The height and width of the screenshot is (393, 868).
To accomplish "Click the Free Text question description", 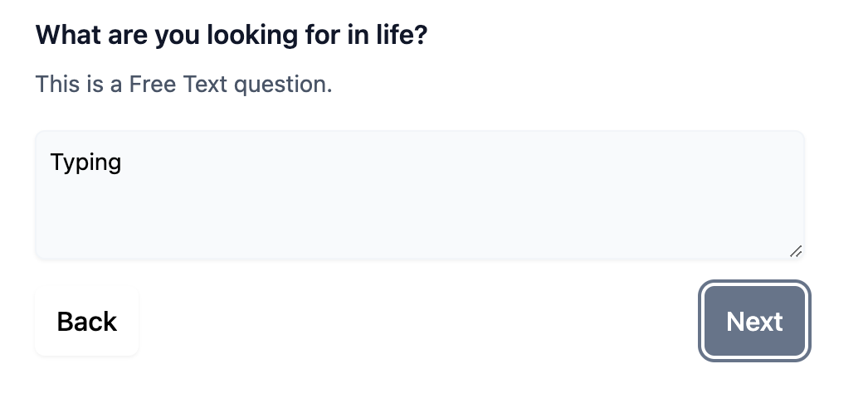I will (183, 85).
